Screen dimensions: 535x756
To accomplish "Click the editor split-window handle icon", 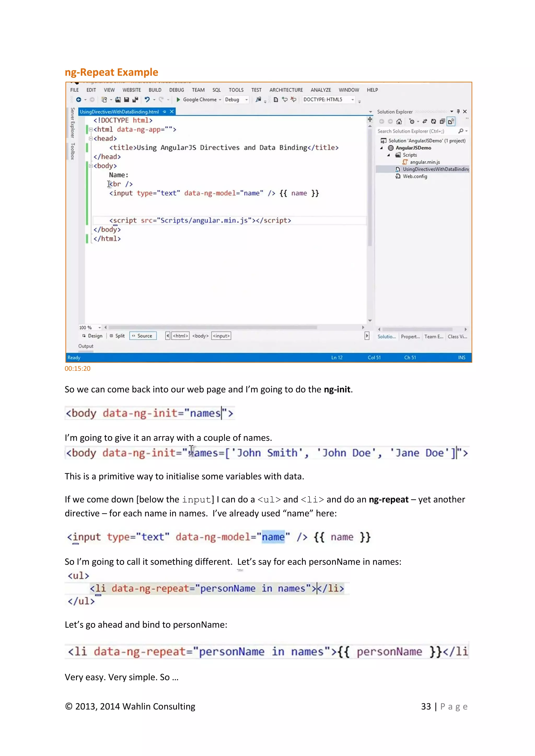I will pyautogui.click(x=370, y=119).
